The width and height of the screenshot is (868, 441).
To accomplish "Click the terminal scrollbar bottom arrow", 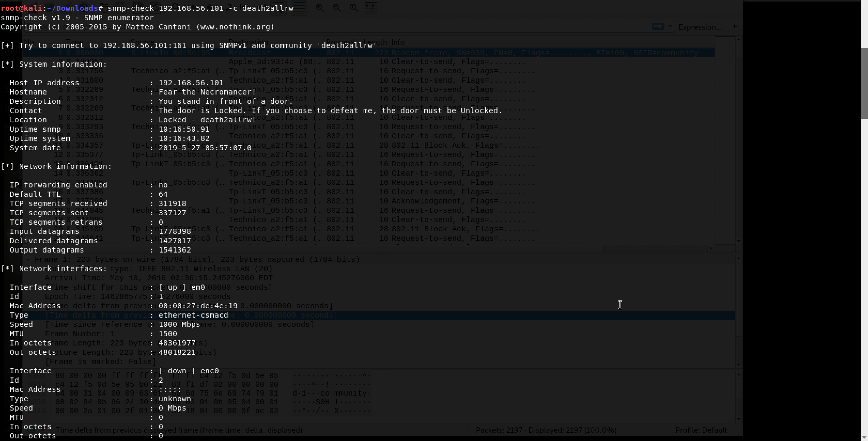I will click(x=864, y=437).
